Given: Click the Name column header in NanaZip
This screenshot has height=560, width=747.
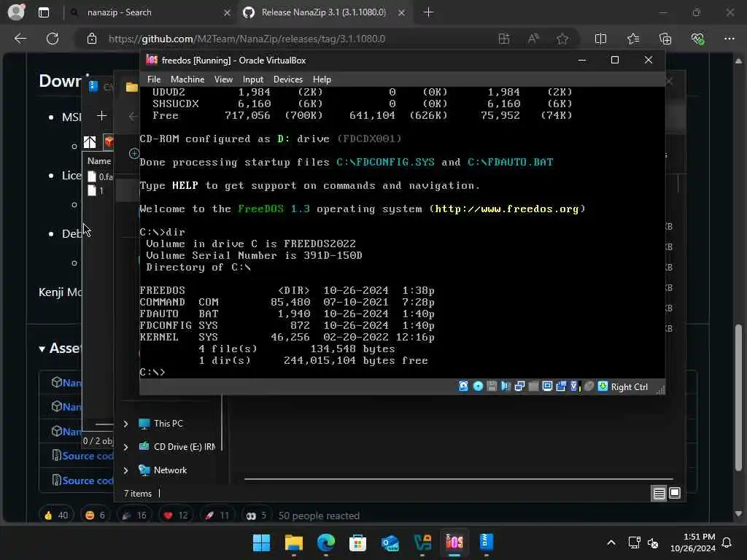Looking at the screenshot, I should [99, 161].
